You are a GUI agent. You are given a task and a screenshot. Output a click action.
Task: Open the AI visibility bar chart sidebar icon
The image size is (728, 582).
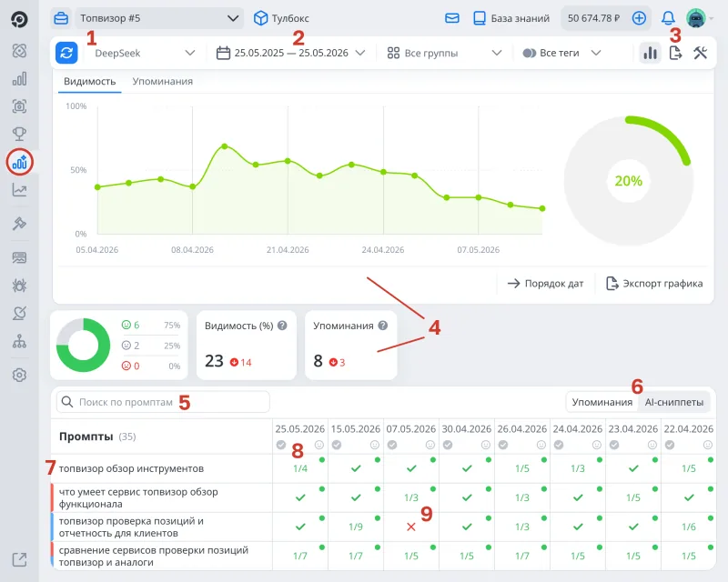point(19,162)
